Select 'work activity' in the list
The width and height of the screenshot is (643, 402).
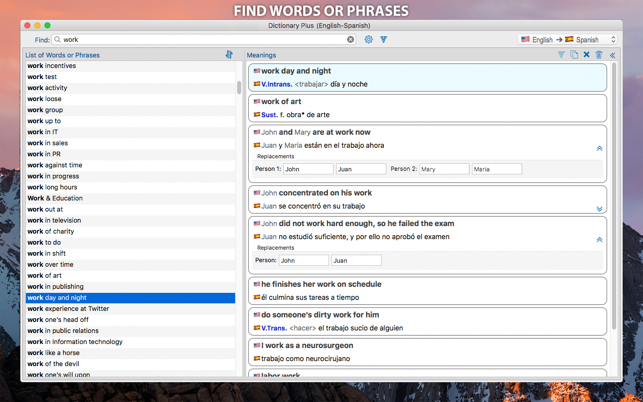click(130, 88)
